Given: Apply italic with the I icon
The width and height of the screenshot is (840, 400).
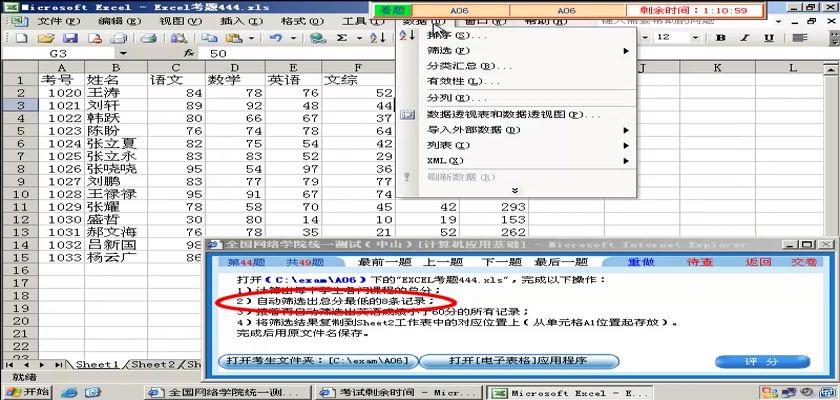Looking at the screenshot, I should click(x=745, y=38).
